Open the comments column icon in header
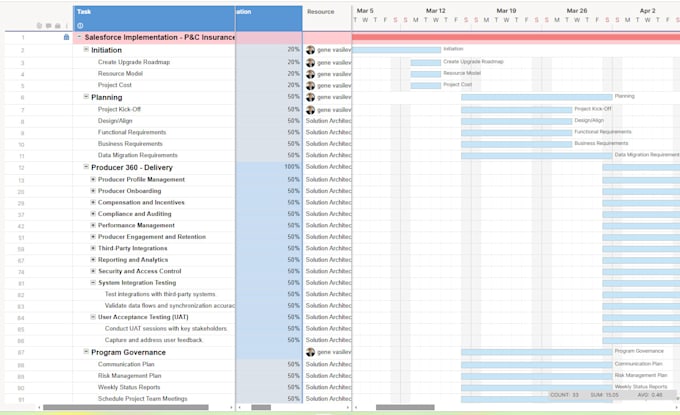This screenshot has width=680, height=415. (x=49, y=26)
